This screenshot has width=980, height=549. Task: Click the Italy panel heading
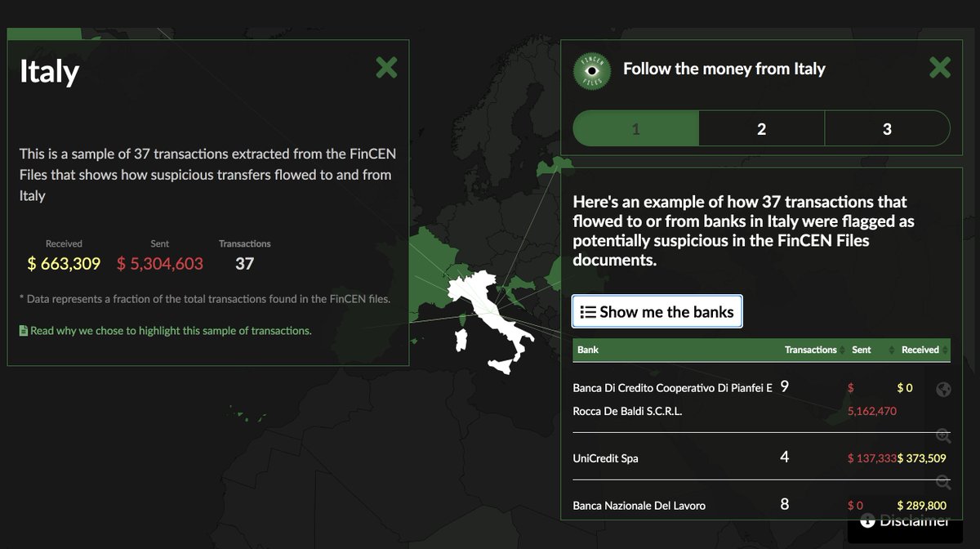[x=49, y=72]
